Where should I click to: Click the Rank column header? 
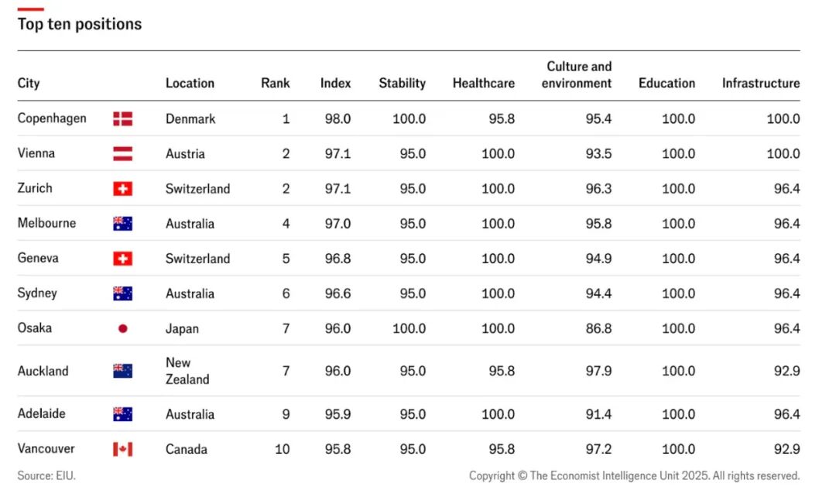pos(275,83)
